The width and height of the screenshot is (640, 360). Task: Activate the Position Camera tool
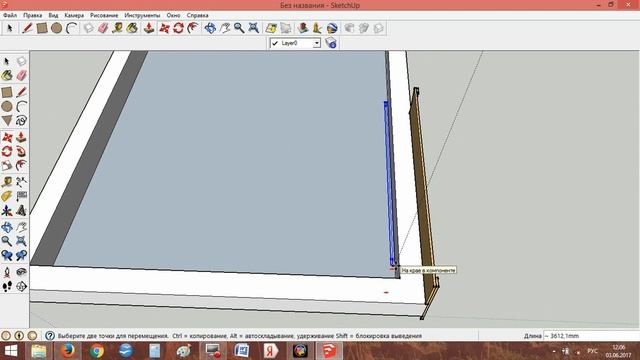point(7,272)
